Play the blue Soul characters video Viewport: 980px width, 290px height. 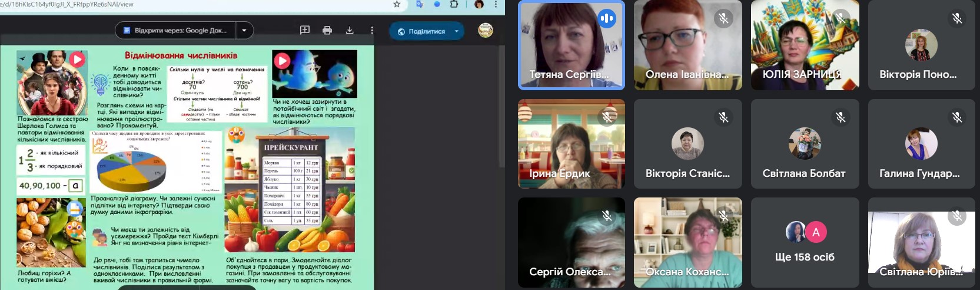282,60
